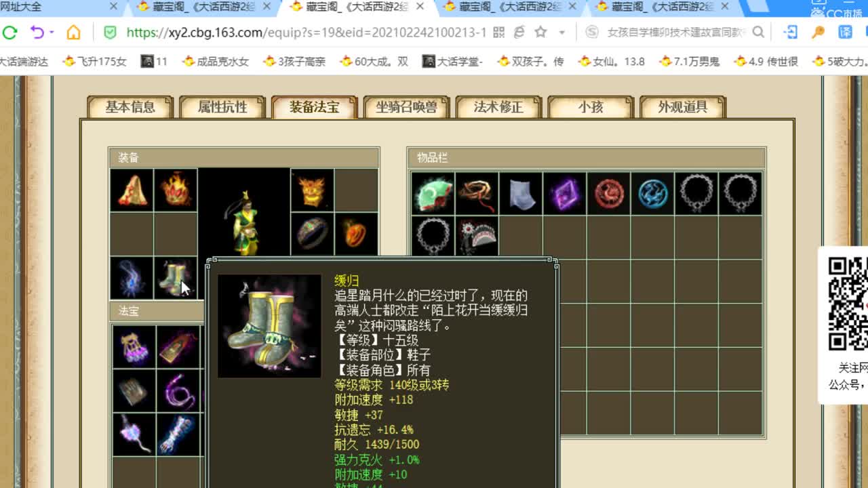Select the blue scroll treasure icon
This screenshot has height=488, width=868.
coord(178,434)
